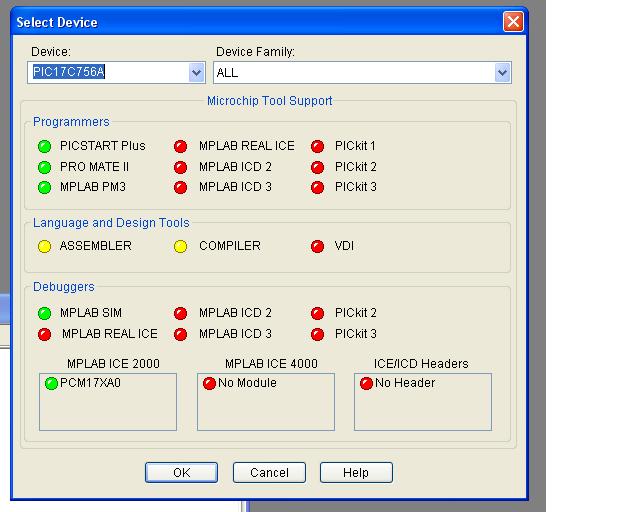Select PCM17XA0 in MPLAB ICE 2000 list
Image resolution: width=640 pixels, height=512 pixels.
(x=90, y=383)
